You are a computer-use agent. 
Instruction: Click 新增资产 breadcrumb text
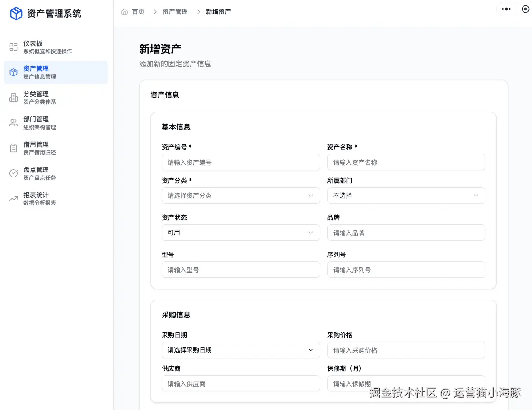(218, 12)
